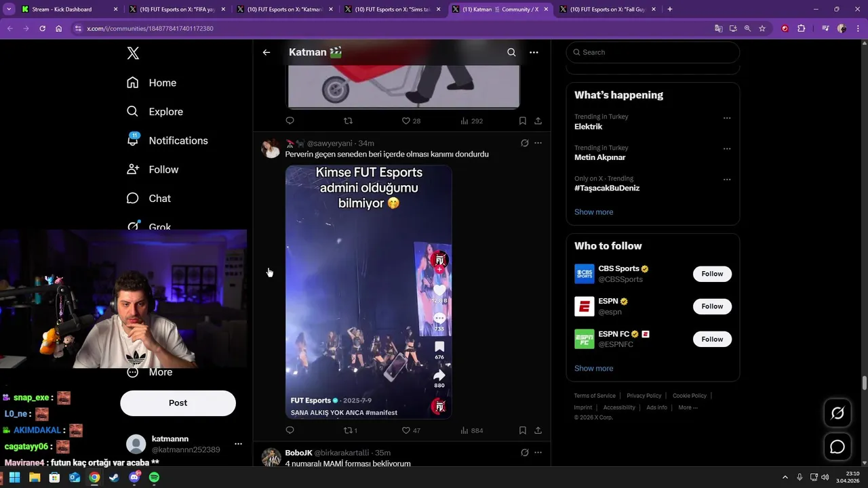
Task: Go back with the Katman header arrow
Action: coord(267,52)
